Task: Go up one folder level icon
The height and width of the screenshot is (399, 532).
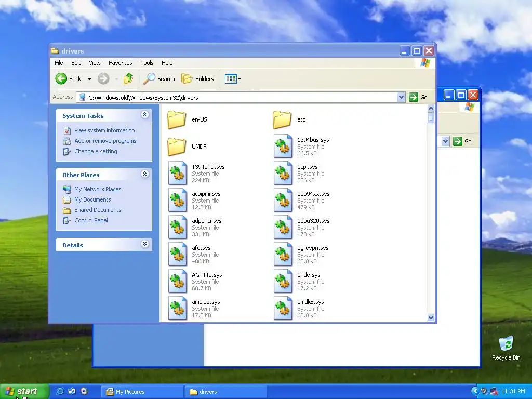Action: (128, 79)
